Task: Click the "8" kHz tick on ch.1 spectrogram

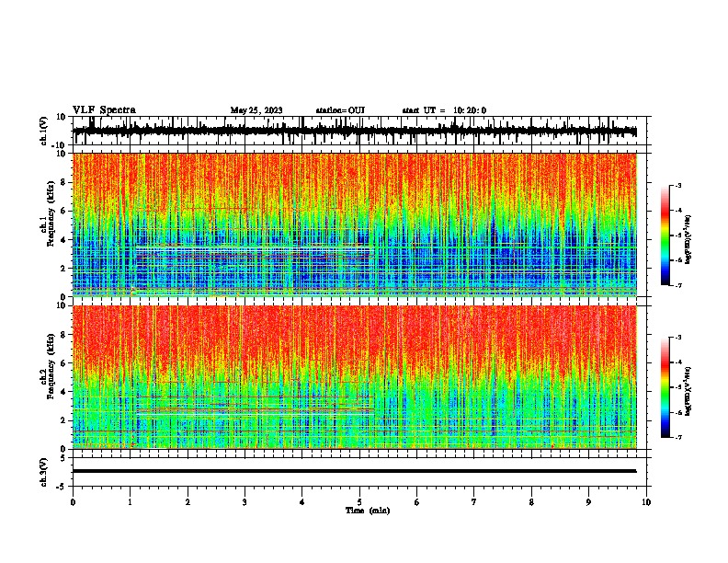Action: pyautogui.click(x=64, y=182)
